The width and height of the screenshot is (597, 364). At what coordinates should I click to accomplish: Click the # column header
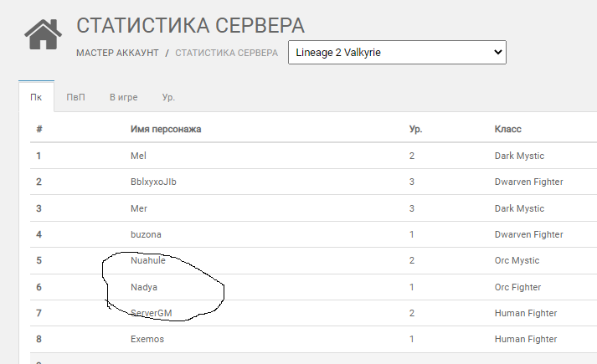[39, 130]
